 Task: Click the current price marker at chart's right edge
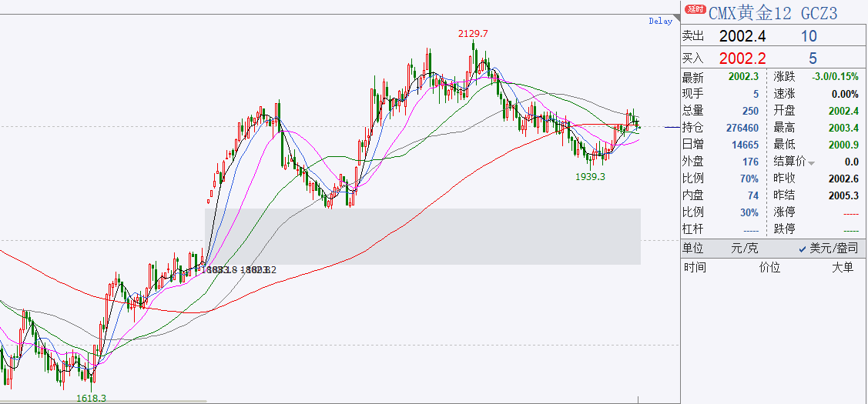tap(672, 127)
